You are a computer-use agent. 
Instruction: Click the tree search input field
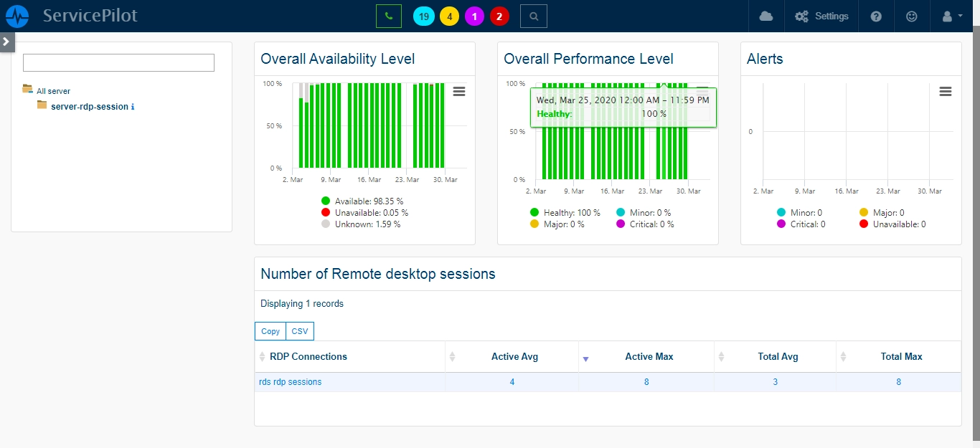point(118,62)
